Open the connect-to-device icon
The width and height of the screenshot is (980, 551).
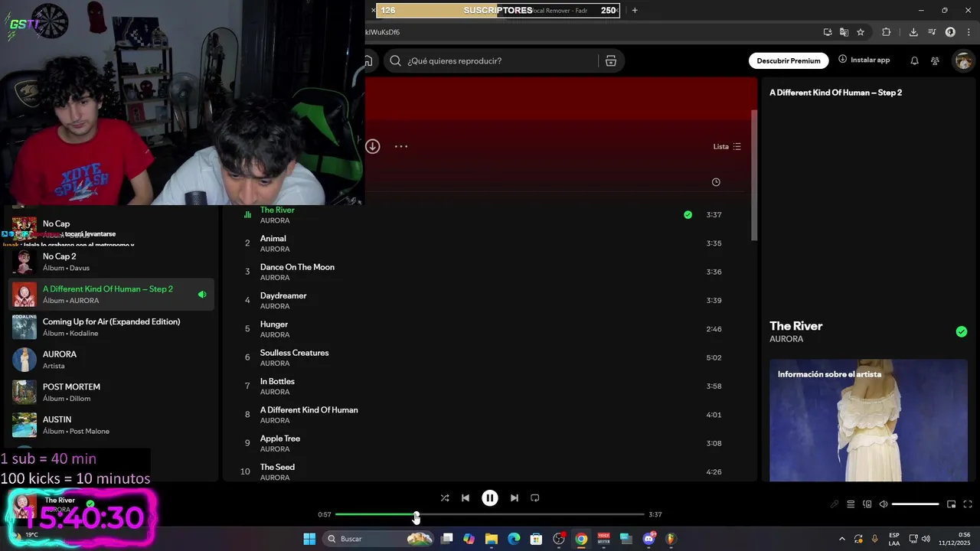[x=867, y=504]
